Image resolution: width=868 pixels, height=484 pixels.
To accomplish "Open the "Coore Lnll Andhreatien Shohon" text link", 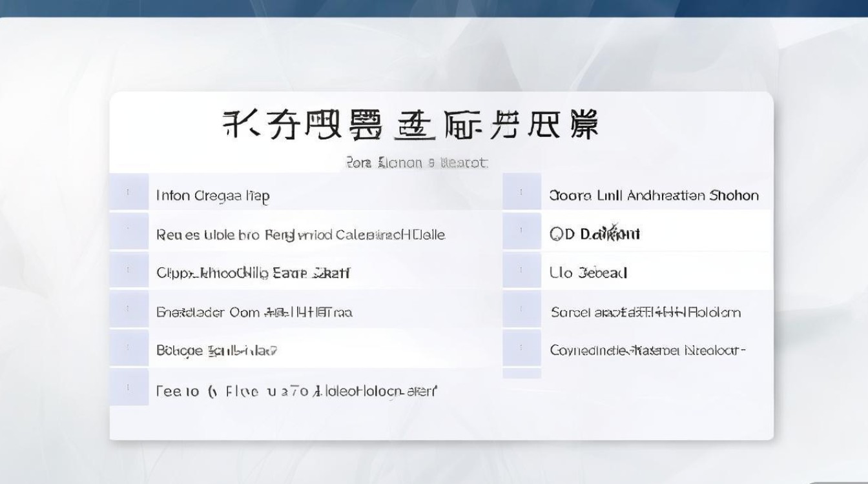I will 654,196.
